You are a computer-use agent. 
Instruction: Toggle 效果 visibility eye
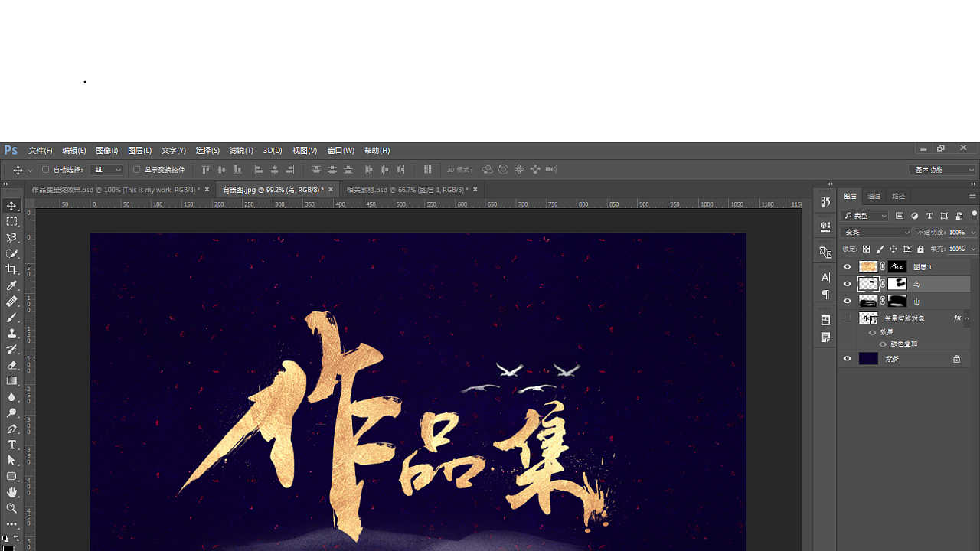[872, 333]
